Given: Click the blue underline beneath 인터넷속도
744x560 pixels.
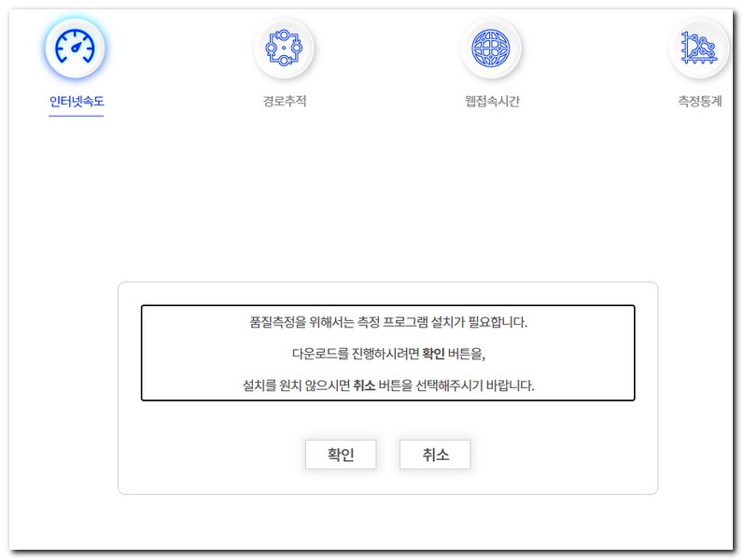Looking at the screenshot, I should [77, 116].
